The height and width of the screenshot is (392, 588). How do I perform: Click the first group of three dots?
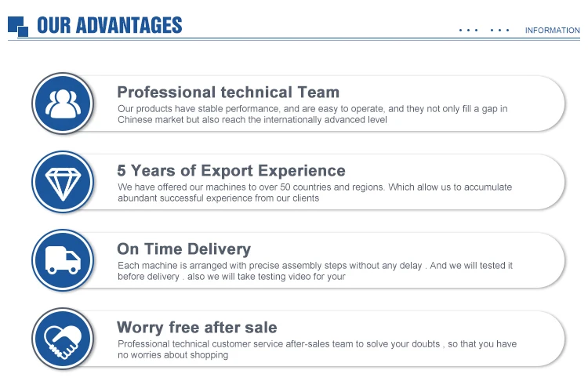point(468,30)
